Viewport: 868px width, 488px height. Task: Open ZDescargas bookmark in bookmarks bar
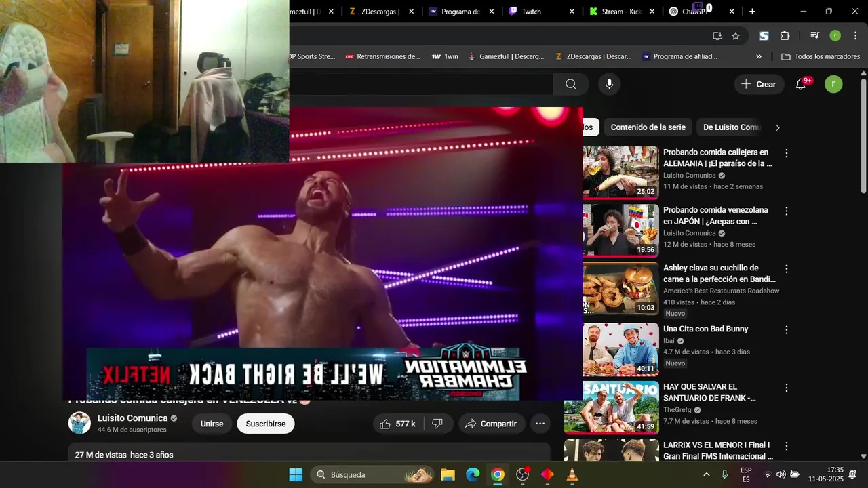[x=593, y=57]
